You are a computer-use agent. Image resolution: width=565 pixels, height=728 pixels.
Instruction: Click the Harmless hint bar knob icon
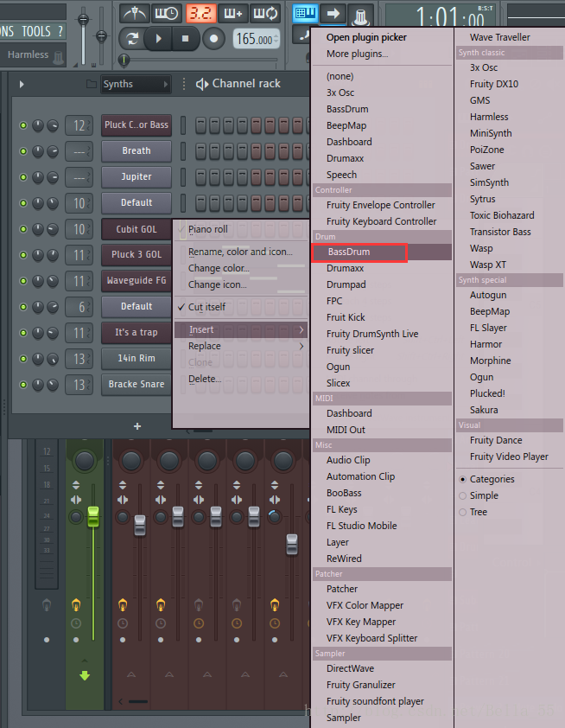58,58
